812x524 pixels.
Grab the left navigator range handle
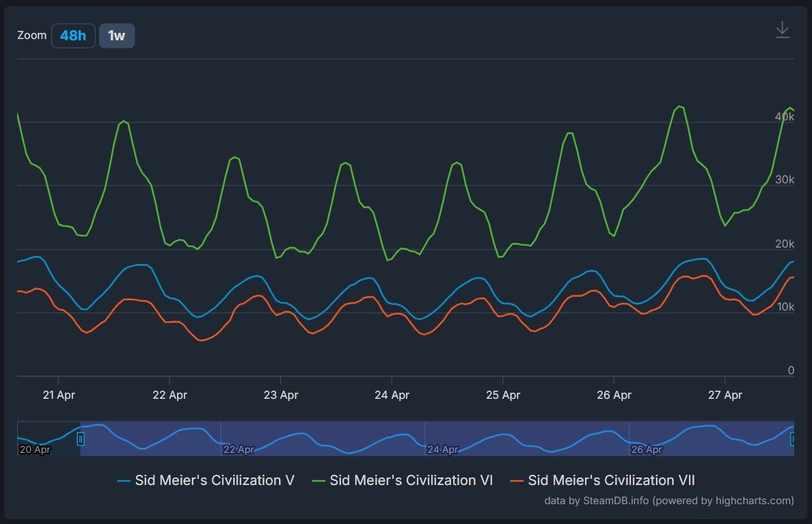pos(81,439)
